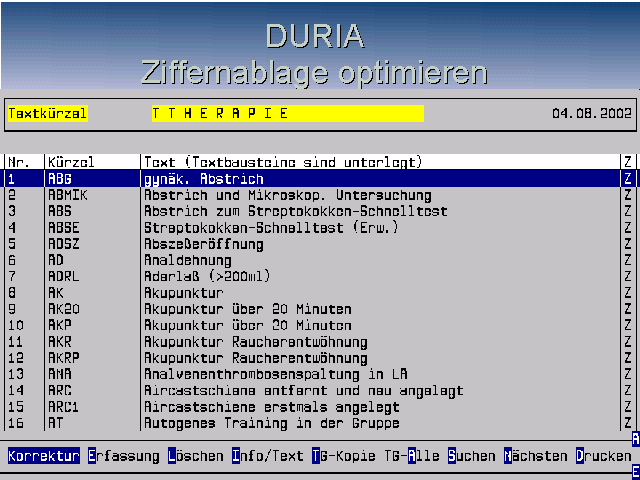Select row ARC Aircastschiene entfernt und neu angelegt
This screenshot has width=640, height=480.
pos(320,391)
